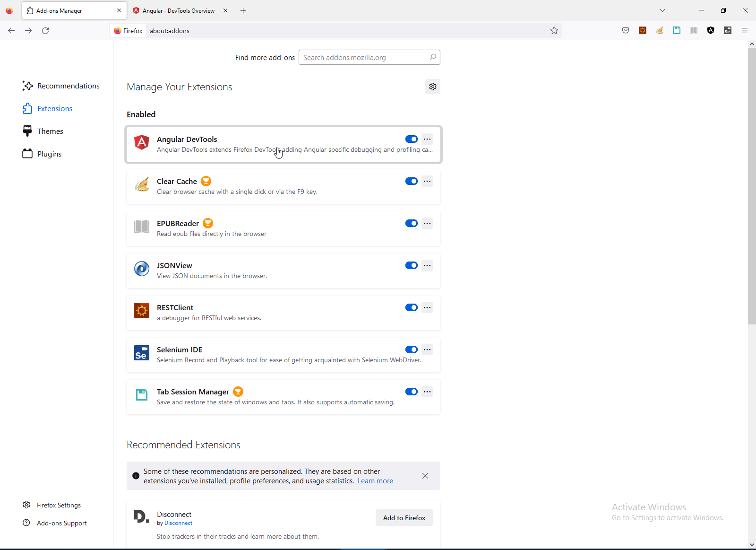Open Tab Session Manager toolbar icon

pos(677,31)
